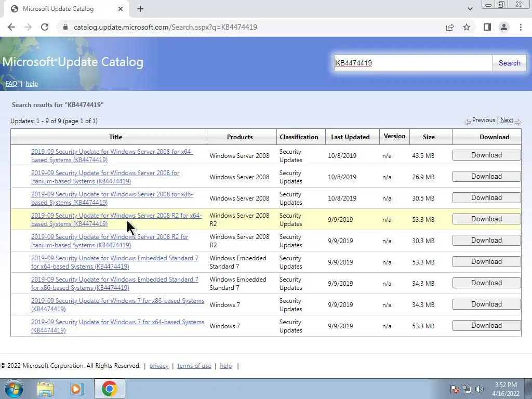
Task: Click the browser forward arrow
Action: pyautogui.click(x=28, y=27)
